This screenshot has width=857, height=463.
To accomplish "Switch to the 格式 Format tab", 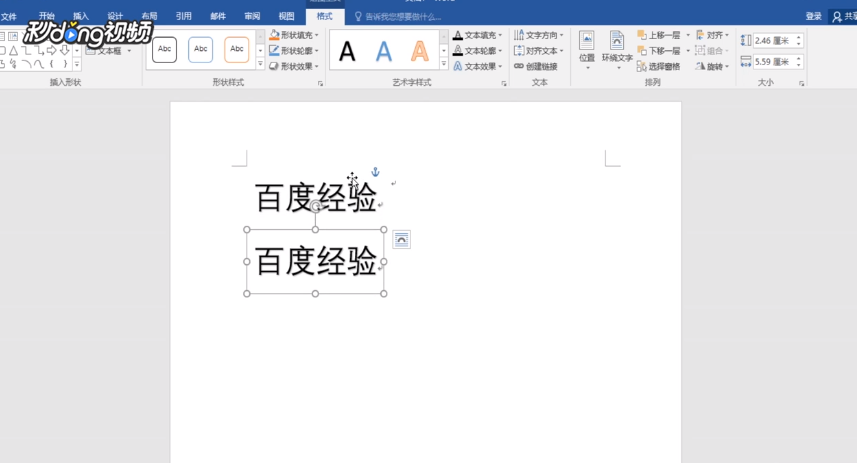I will pos(325,16).
